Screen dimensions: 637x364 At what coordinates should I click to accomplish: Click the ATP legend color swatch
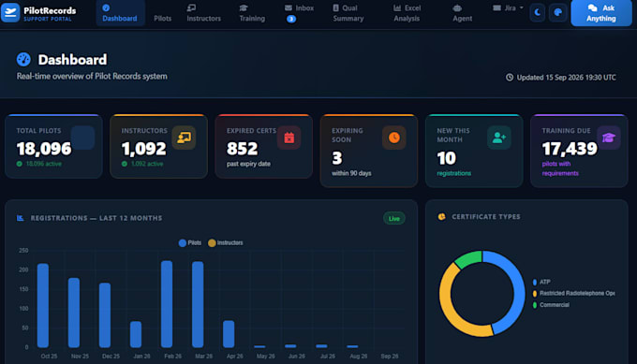pos(535,282)
